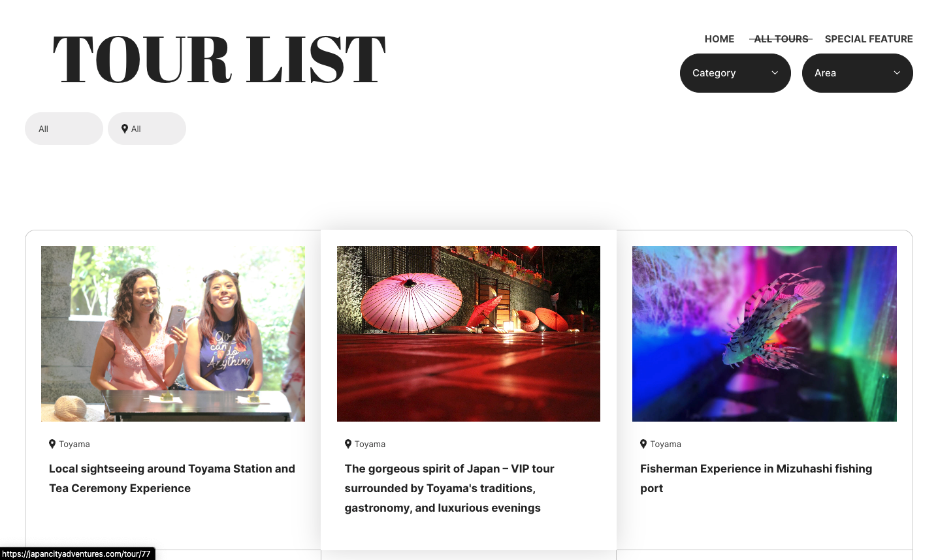
Task: Select ALL TOURS in the navigation
Action: tap(781, 39)
